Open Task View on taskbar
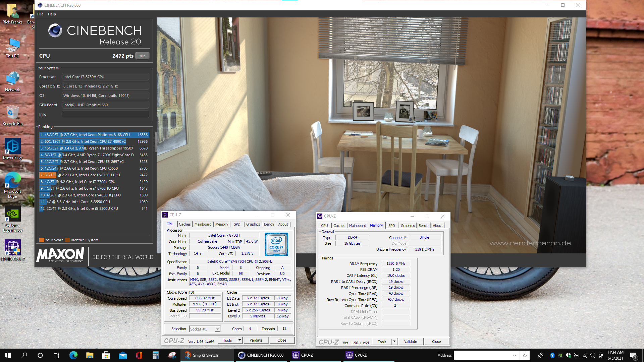This screenshot has width=644, height=362. 56,355
